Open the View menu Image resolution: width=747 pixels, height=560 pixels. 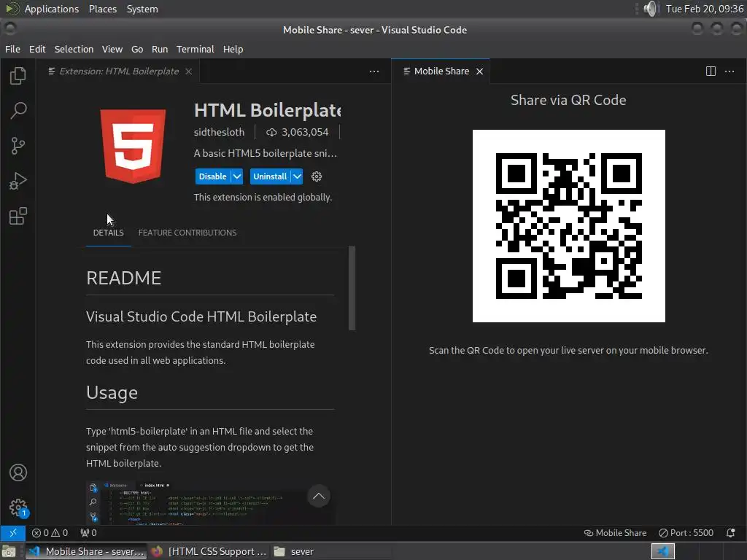pos(112,49)
